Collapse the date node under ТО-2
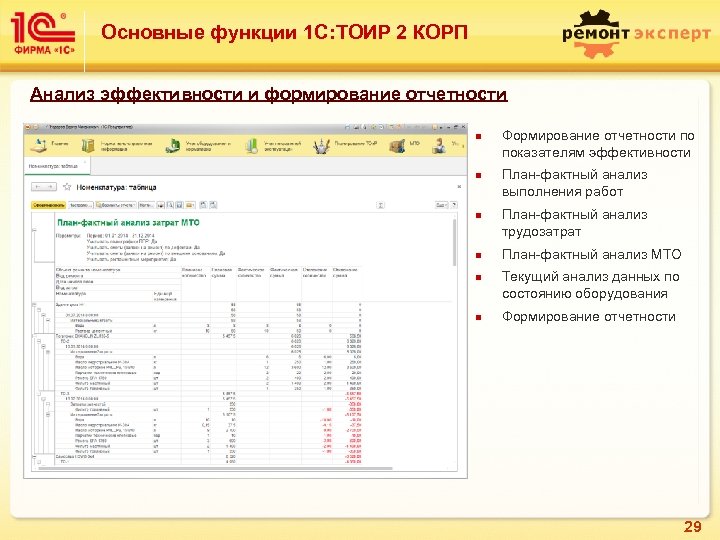The image size is (720, 540). click(43, 346)
